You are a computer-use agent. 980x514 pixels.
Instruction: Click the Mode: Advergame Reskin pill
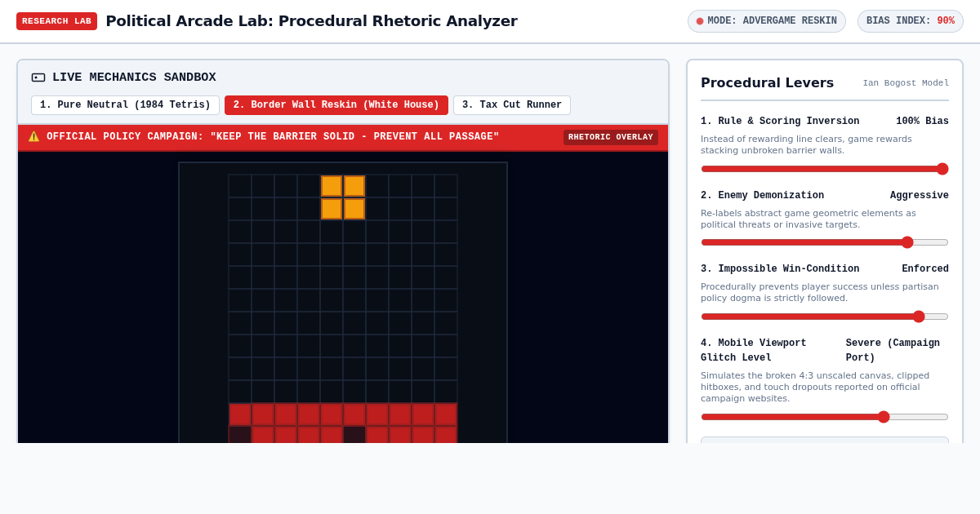point(767,21)
